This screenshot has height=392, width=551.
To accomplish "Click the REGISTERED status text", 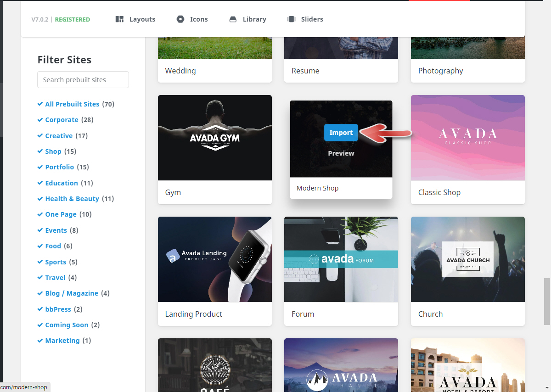I will tap(73, 19).
